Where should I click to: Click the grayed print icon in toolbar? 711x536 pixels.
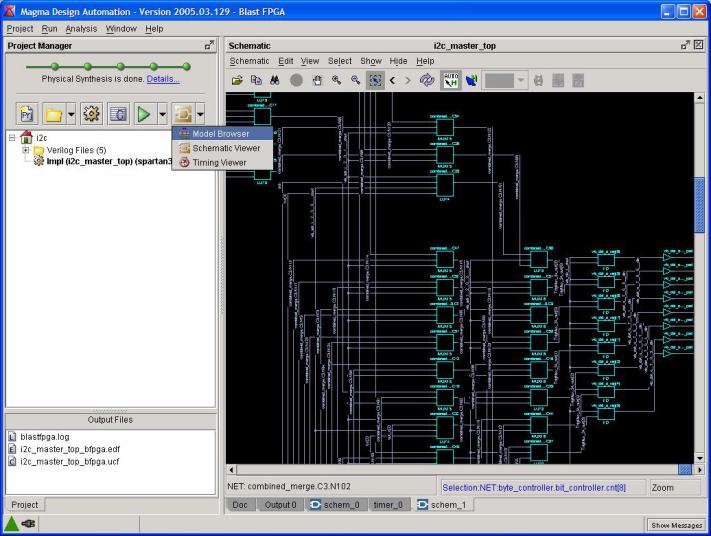tap(538, 81)
